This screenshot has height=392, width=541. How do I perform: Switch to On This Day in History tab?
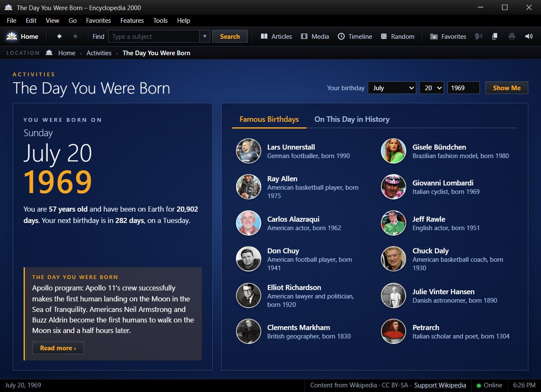(352, 119)
